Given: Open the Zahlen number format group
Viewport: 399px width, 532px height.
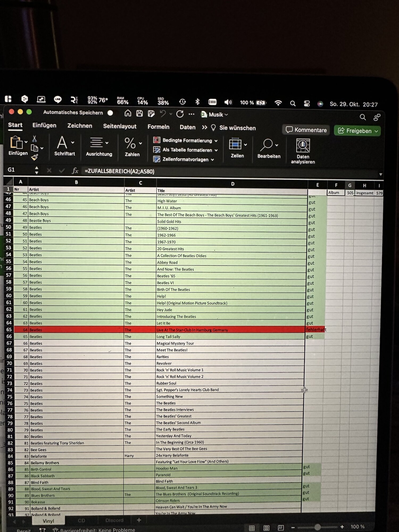Looking at the screenshot, I should tap(132, 147).
